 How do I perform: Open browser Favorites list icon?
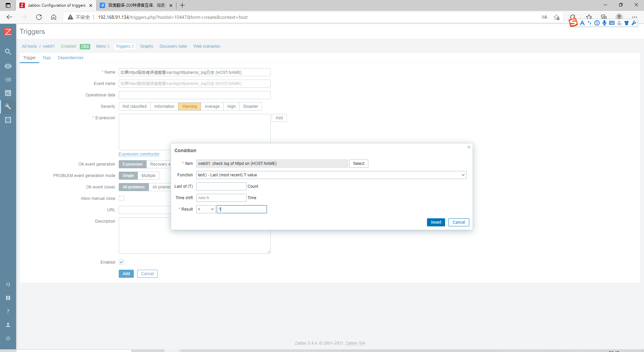[x=589, y=16]
